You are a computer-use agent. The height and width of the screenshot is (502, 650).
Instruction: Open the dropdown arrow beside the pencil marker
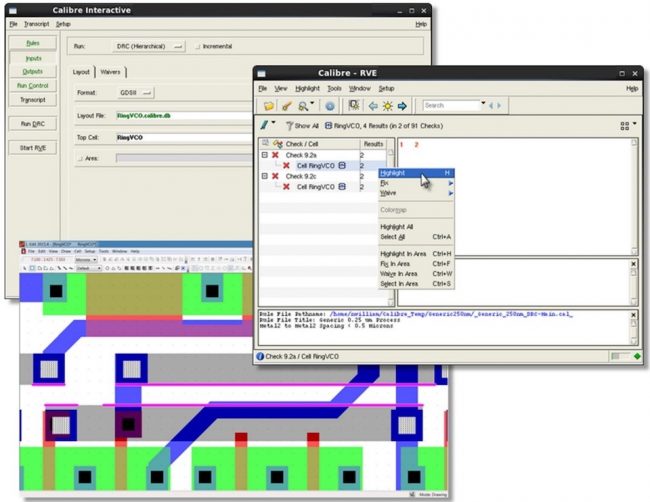coord(273,123)
